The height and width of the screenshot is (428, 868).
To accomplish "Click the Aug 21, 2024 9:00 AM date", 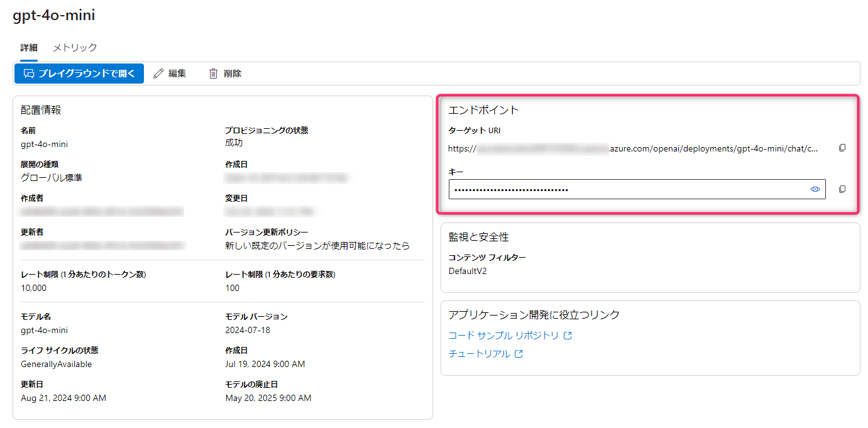I will point(63,398).
